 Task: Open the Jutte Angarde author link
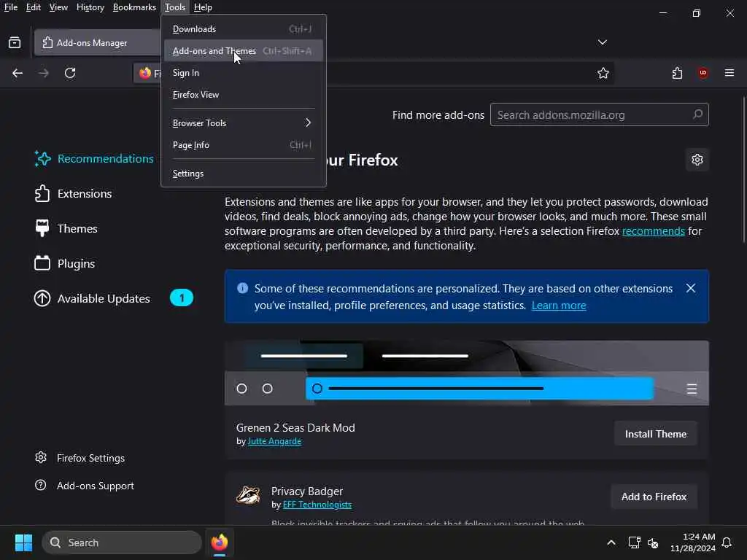(274, 441)
